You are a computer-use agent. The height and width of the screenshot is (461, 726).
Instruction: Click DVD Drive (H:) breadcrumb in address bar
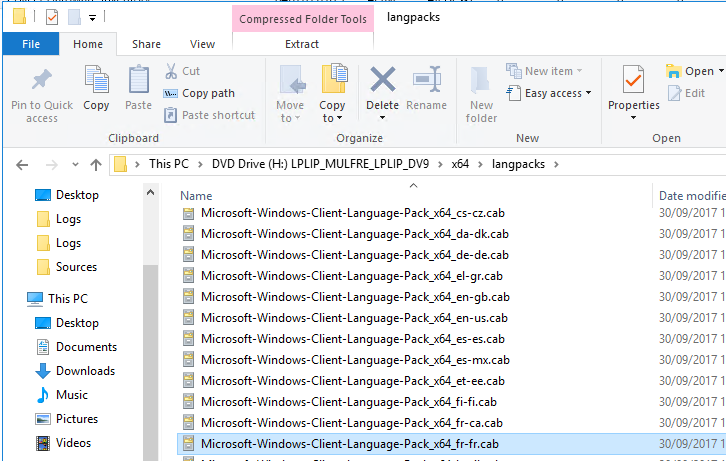[320, 164]
